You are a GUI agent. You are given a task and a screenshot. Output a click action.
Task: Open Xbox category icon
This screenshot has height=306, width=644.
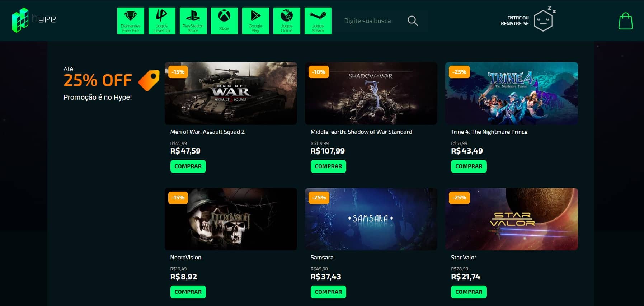pos(224,21)
